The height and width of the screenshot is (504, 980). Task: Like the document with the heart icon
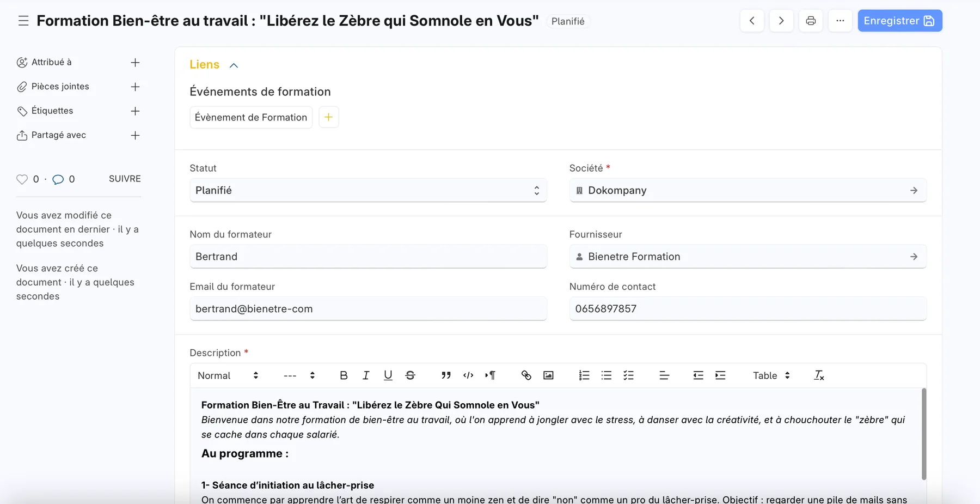point(22,179)
